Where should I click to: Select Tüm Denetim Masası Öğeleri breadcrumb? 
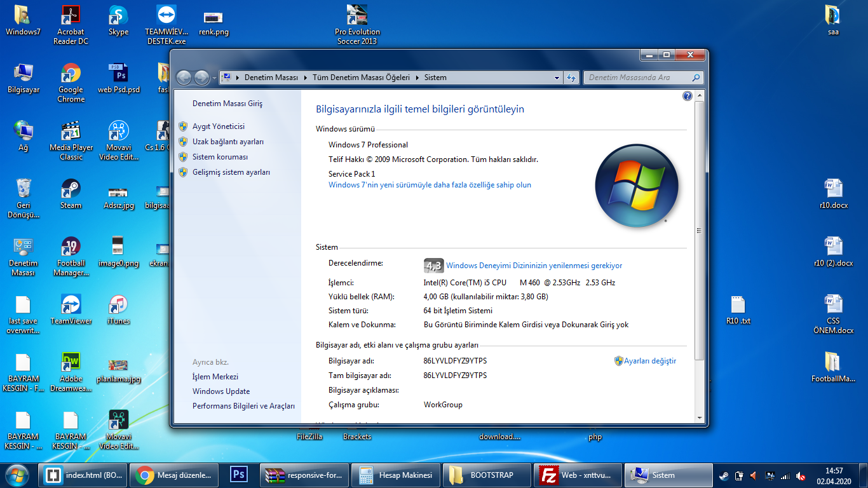361,78
